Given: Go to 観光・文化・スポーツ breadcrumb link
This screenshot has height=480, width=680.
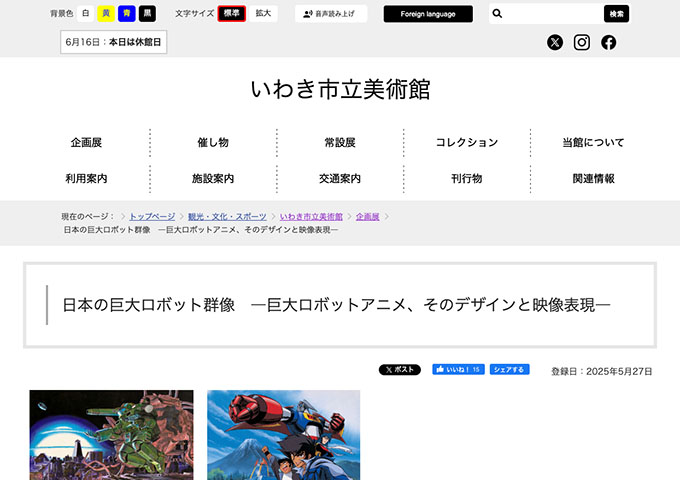Looking at the screenshot, I should click(227, 216).
